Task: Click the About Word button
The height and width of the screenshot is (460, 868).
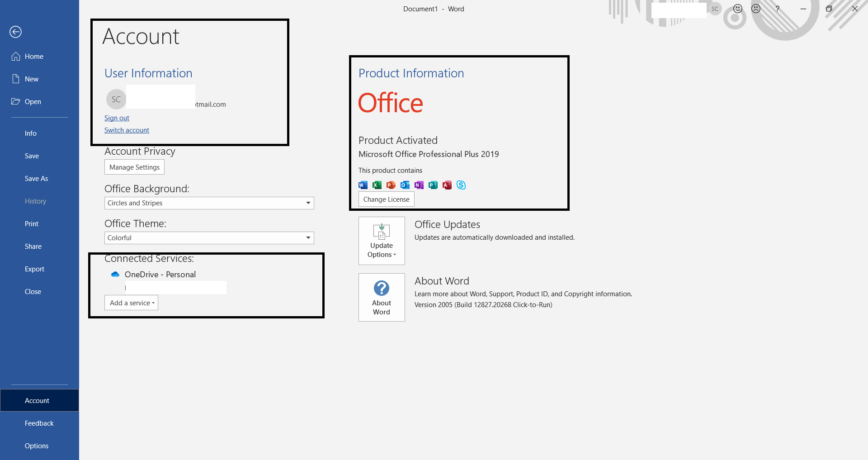Action: (382, 297)
